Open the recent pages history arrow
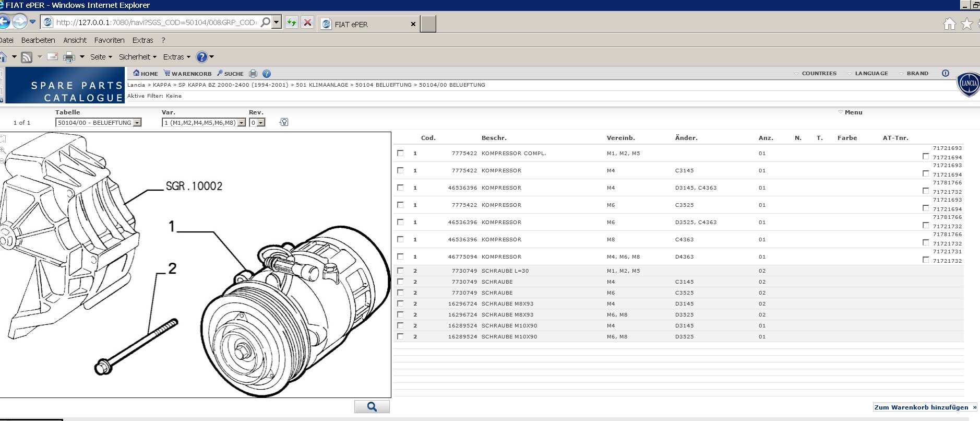The width and height of the screenshot is (980, 421). click(32, 22)
